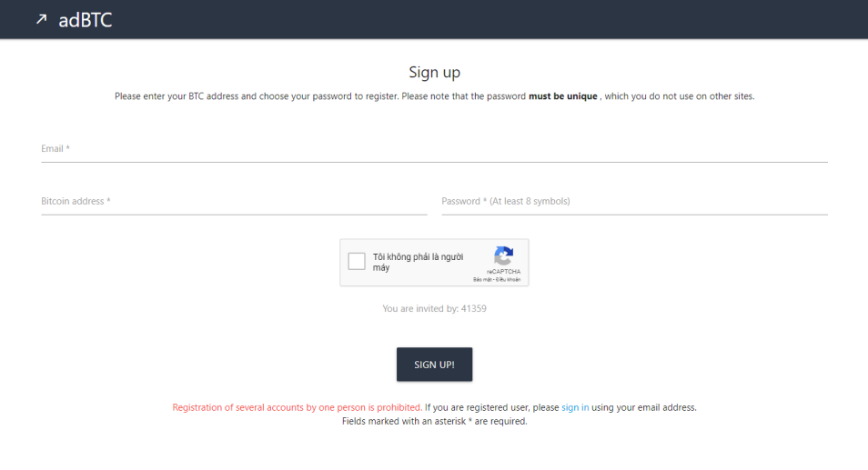The width and height of the screenshot is (868, 470).
Task: Focus the Bitcoin address input field
Action: pos(234,202)
